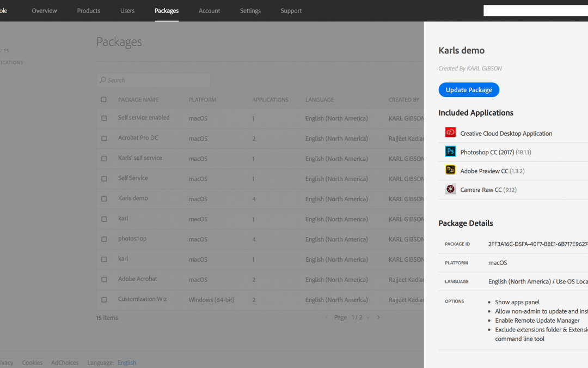
Task: Change language via English link
Action: (x=127, y=363)
